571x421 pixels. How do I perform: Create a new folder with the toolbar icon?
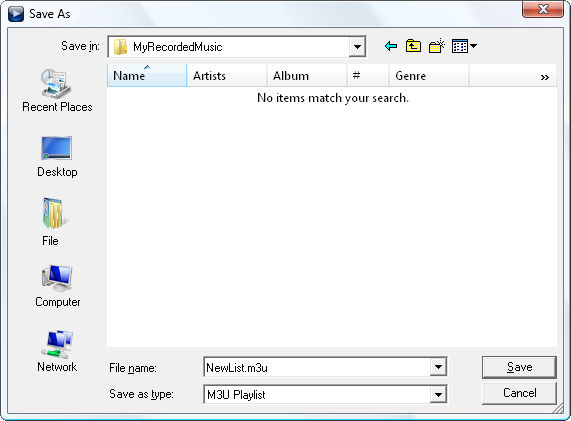[437, 46]
